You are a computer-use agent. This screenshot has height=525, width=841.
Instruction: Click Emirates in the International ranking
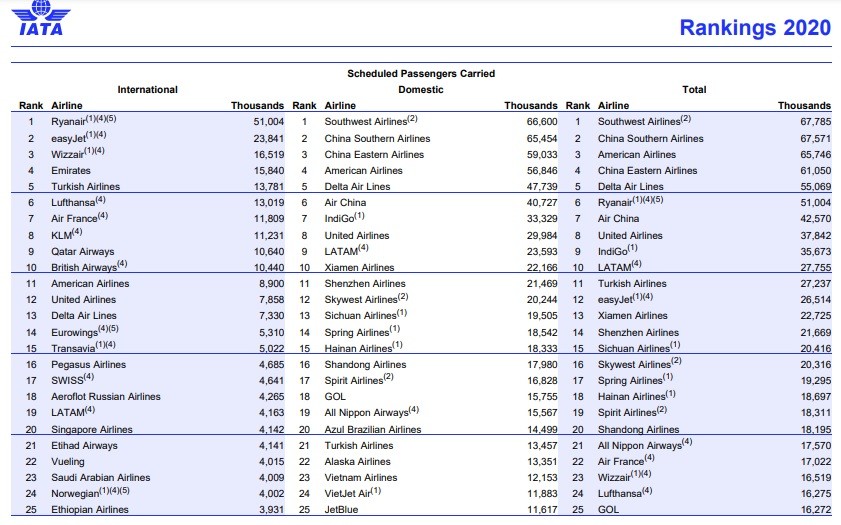click(x=70, y=170)
